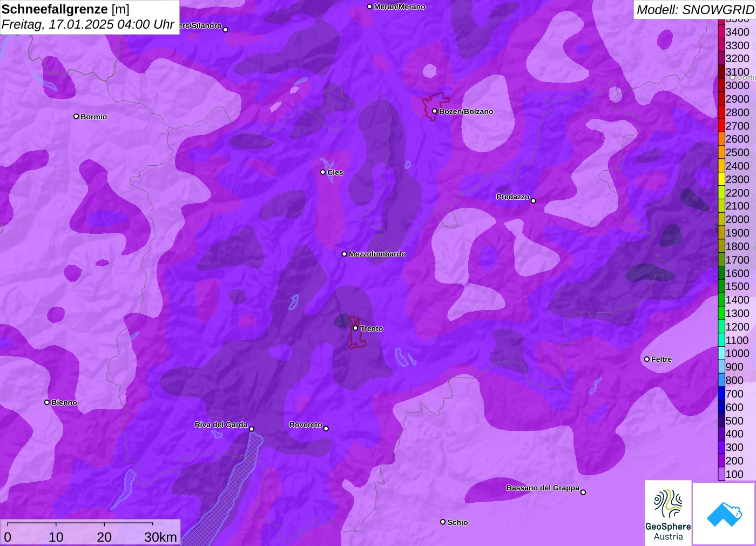The image size is (756, 546).
Task: Select the Feltre location marker
Action: point(647,359)
